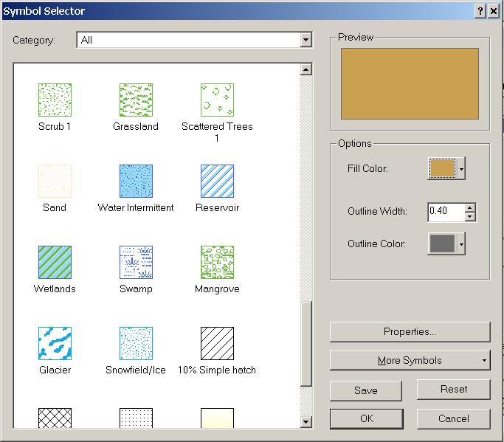Open the Category dropdown list
The width and height of the screenshot is (504, 442).
pos(306,41)
